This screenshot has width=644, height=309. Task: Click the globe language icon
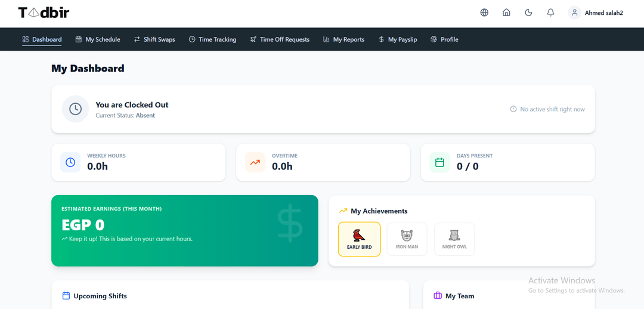484,13
